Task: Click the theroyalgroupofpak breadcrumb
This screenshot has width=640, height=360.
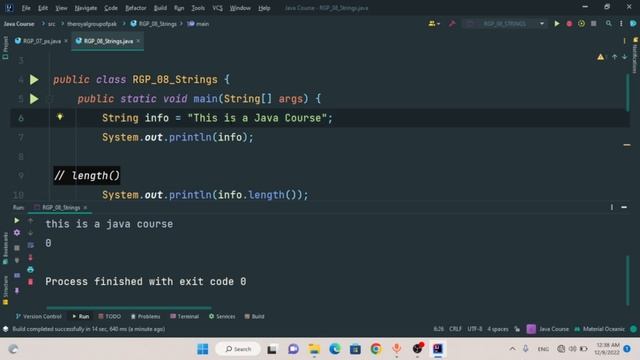Action: point(92,24)
